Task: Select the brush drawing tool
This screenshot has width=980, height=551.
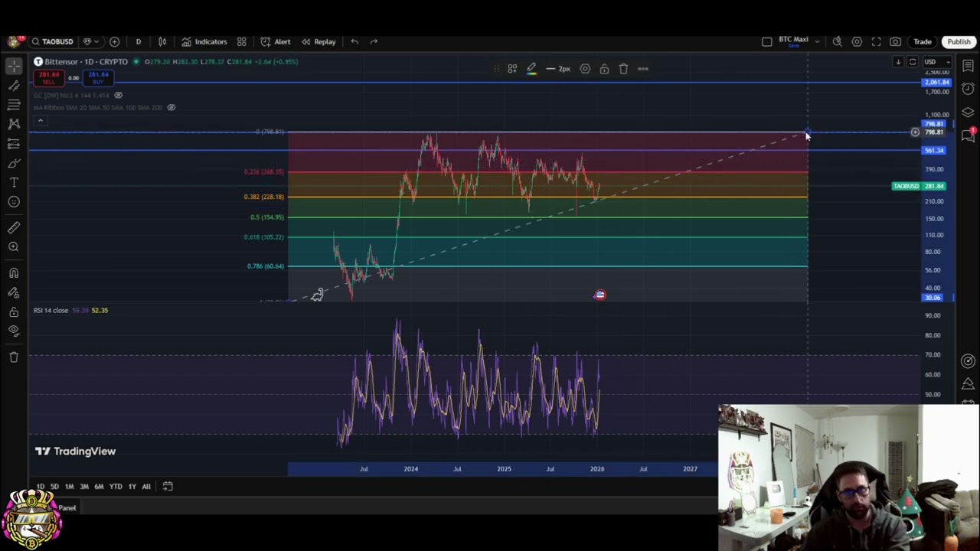Action: coord(14,163)
